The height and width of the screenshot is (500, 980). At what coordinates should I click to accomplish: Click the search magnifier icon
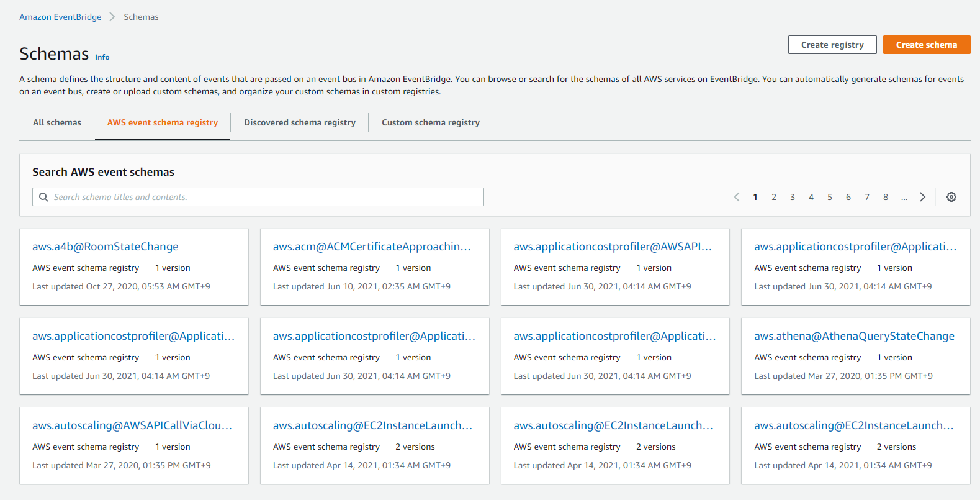click(43, 197)
